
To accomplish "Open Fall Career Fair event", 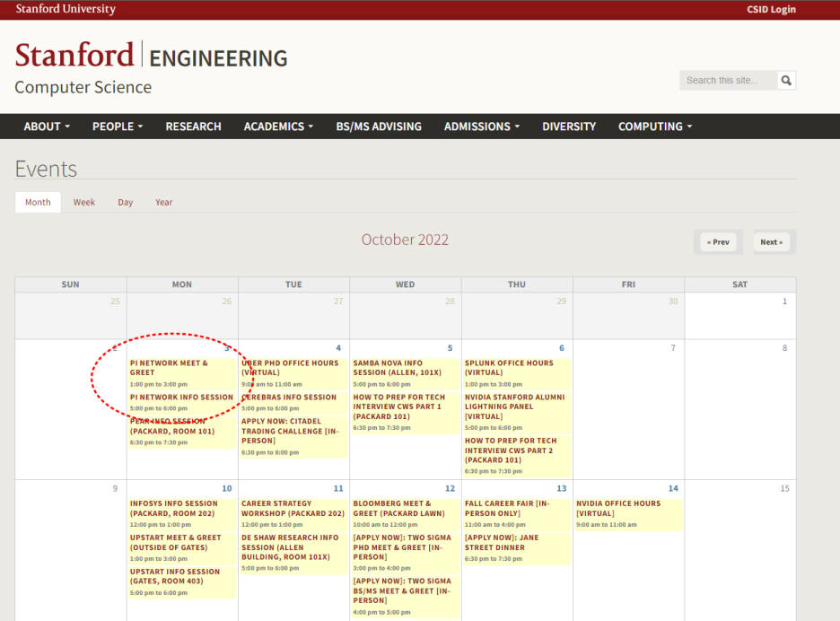I will click(507, 509).
